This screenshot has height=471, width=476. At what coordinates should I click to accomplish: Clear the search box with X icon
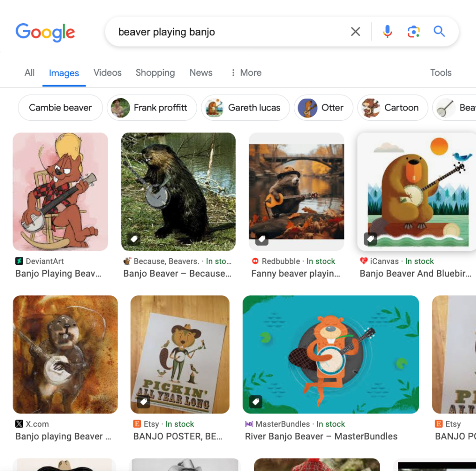click(355, 32)
